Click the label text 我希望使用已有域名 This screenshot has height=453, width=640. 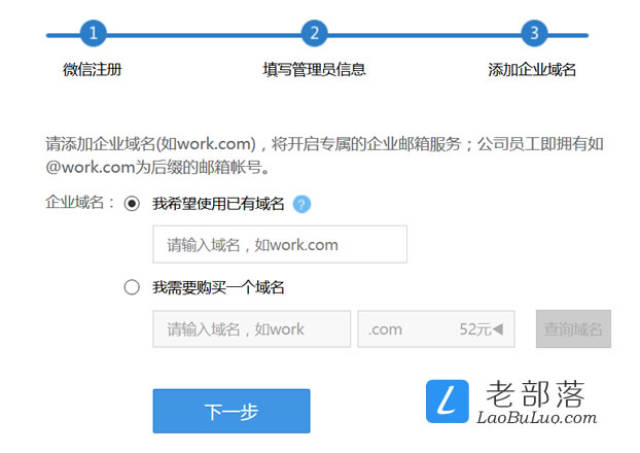[218, 204]
